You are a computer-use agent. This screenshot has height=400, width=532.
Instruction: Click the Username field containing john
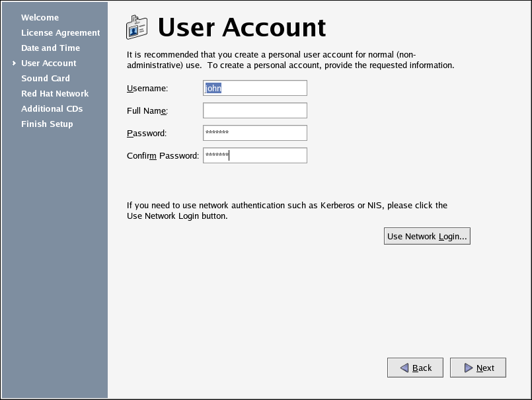(x=255, y=88)
